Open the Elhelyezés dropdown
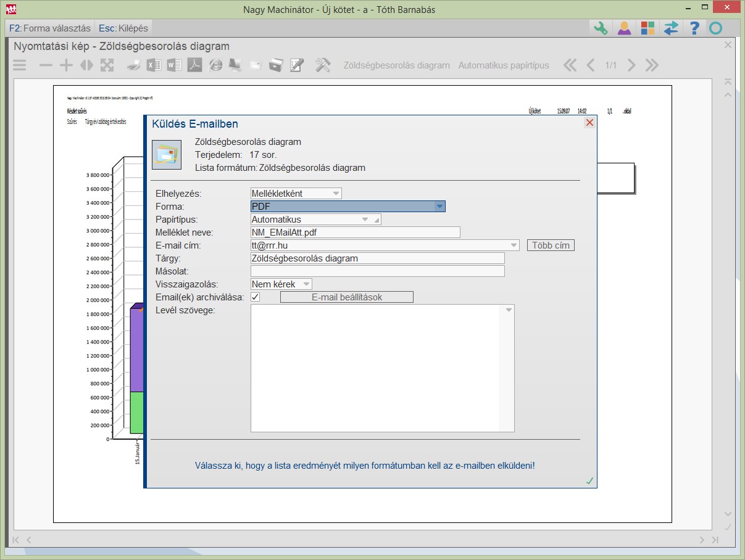745x560 pixels. point(336,194)
